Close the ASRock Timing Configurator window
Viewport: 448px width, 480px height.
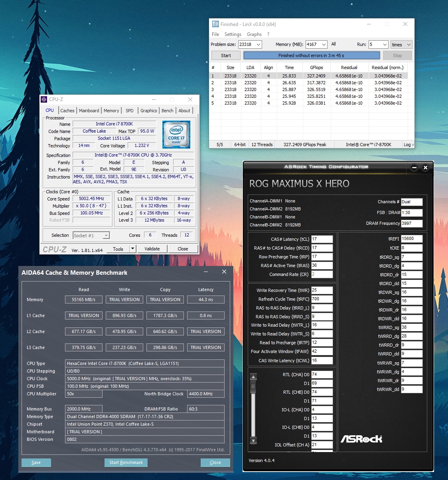click(425, 167)
